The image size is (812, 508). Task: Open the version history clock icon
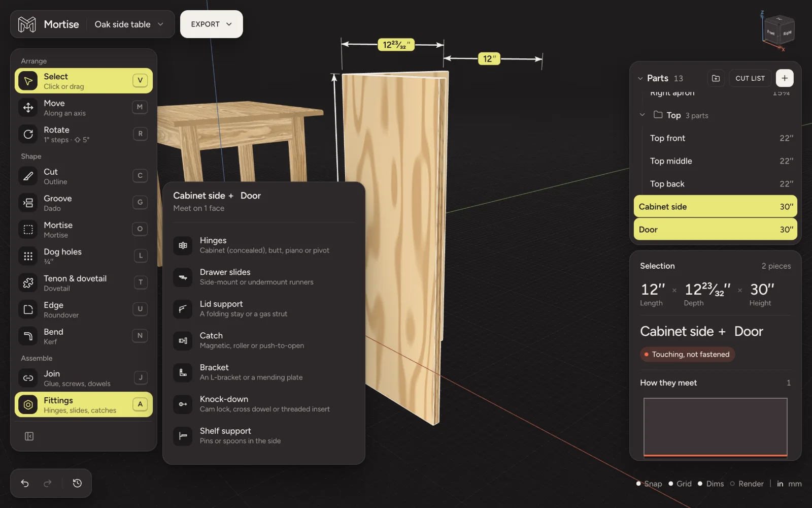click(x=77, y=483)
